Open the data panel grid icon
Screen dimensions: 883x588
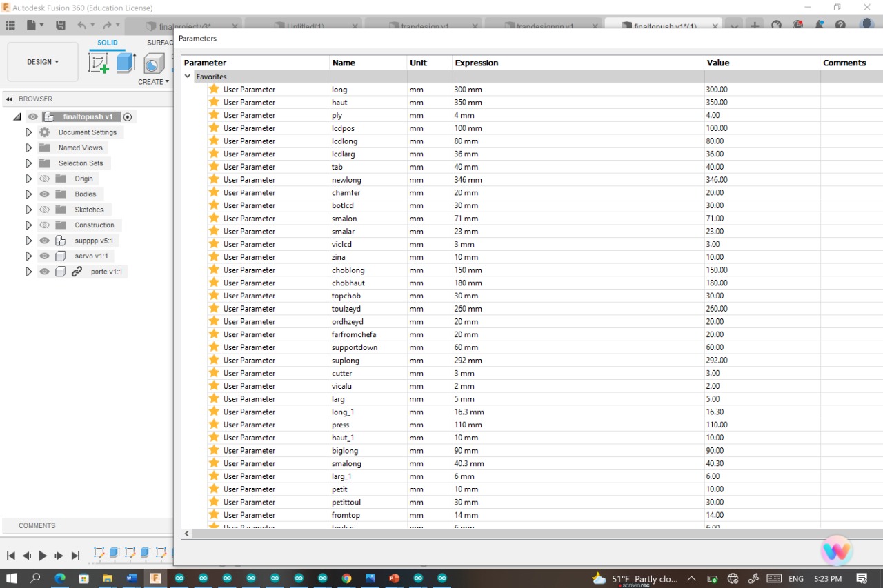10,26
